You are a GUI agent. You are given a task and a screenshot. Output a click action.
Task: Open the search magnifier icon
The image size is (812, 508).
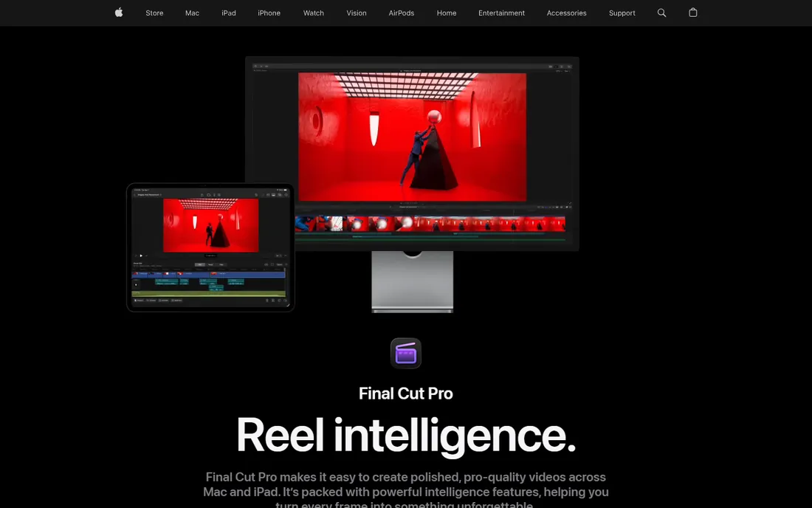[x=661, y=13]
